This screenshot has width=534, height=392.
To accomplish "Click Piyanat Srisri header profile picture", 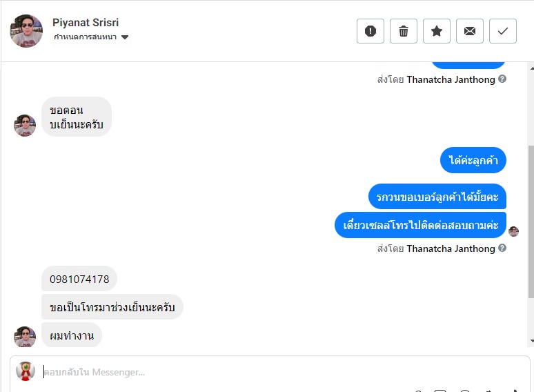I will click(26, 31).
